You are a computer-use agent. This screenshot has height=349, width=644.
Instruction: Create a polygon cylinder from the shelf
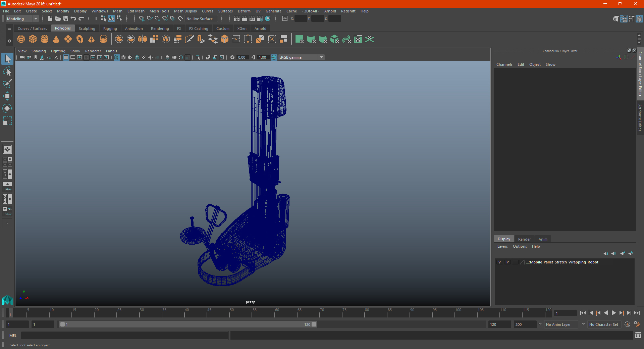pos(45,39)
